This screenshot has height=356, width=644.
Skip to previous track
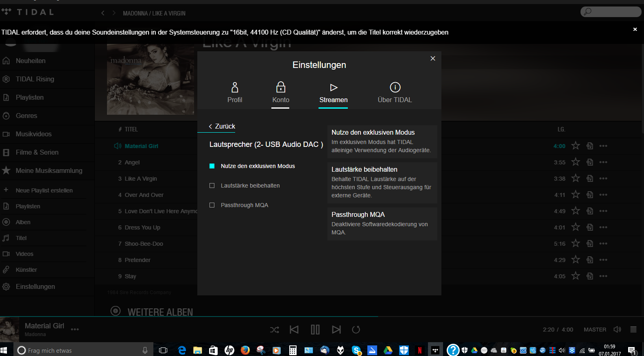(x=294, y=330)
